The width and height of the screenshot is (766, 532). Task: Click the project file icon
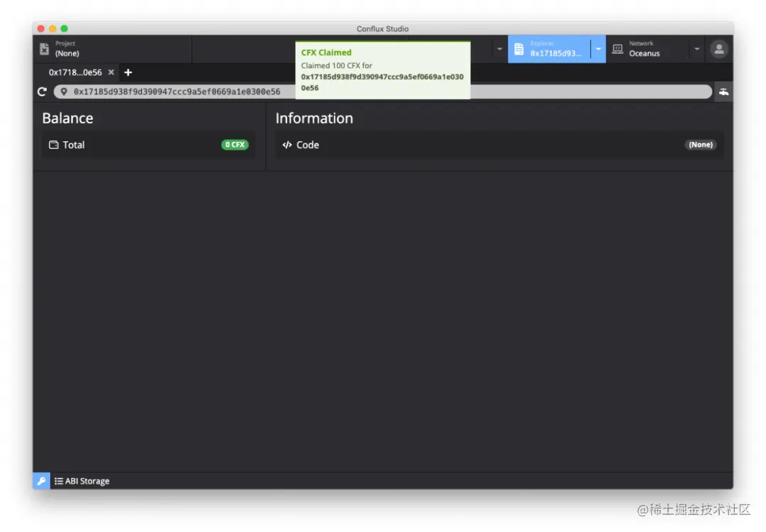(45, 49)
